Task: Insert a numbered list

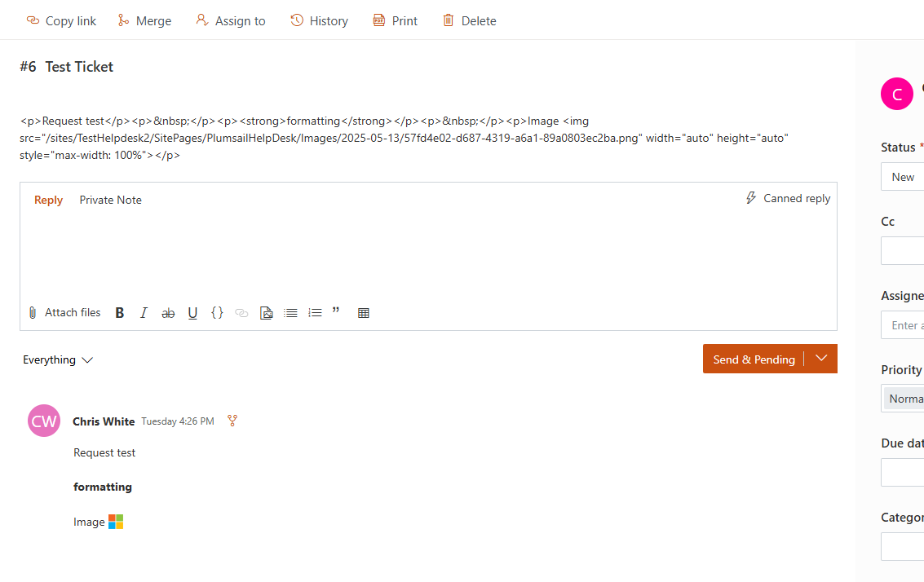Action: pos(315,313)
